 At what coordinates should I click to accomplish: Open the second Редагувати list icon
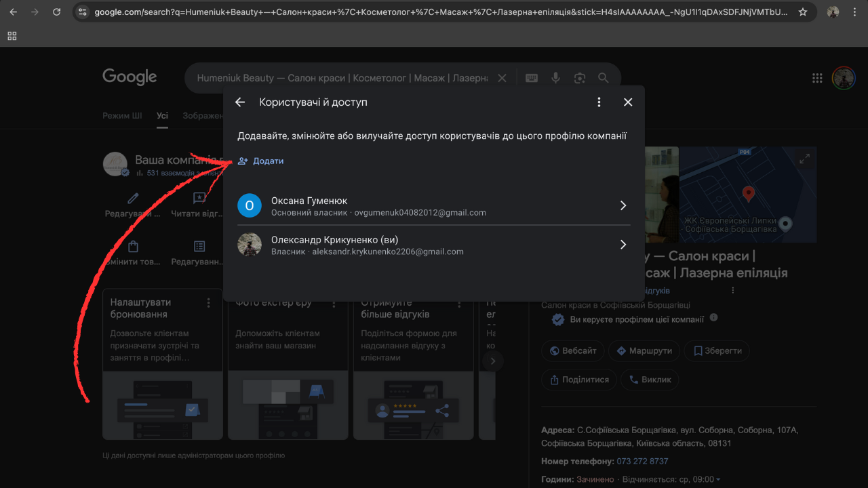(x=199, y=246)
